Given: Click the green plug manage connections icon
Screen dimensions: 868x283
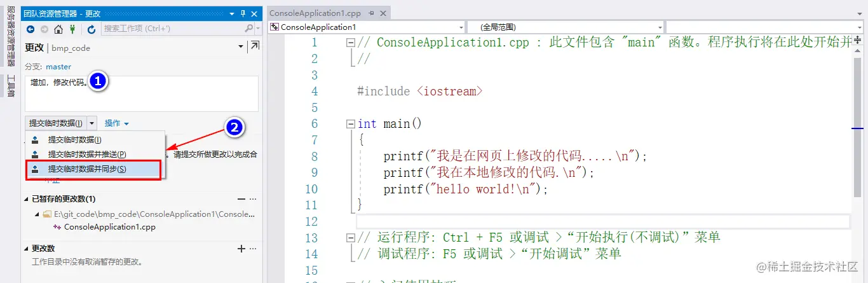Looking at the screenshot, I should [x=72, y=29].
